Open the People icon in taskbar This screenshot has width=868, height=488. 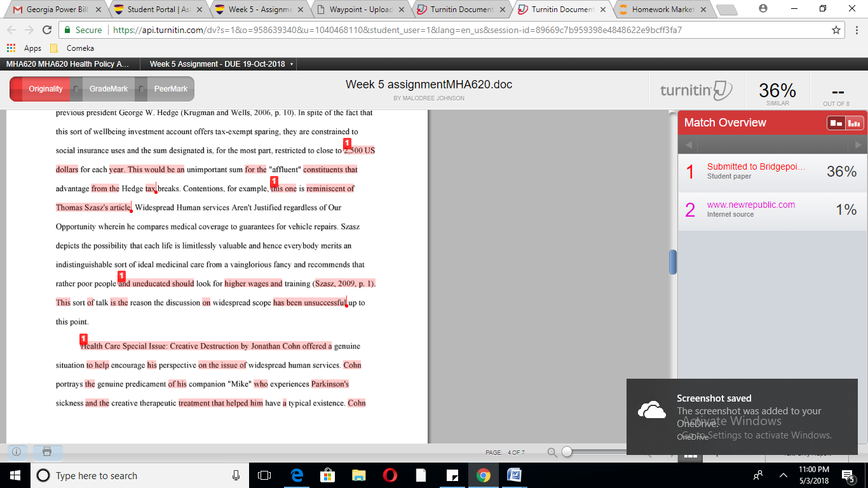pyautogui.click(x=758, y=475)
